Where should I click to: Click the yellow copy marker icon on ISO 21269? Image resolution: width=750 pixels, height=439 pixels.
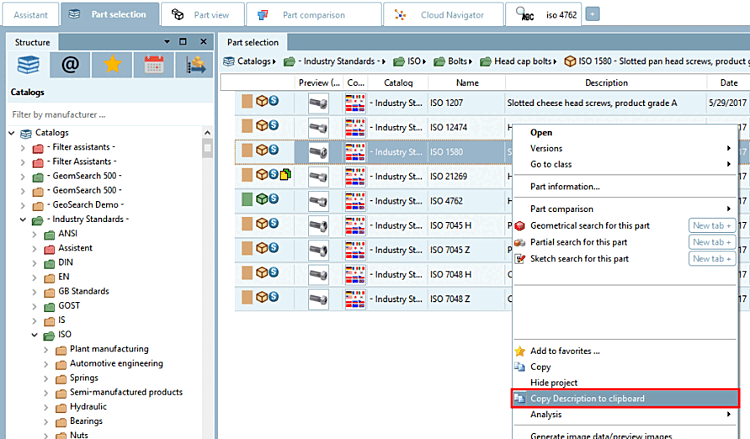(285, 175)
